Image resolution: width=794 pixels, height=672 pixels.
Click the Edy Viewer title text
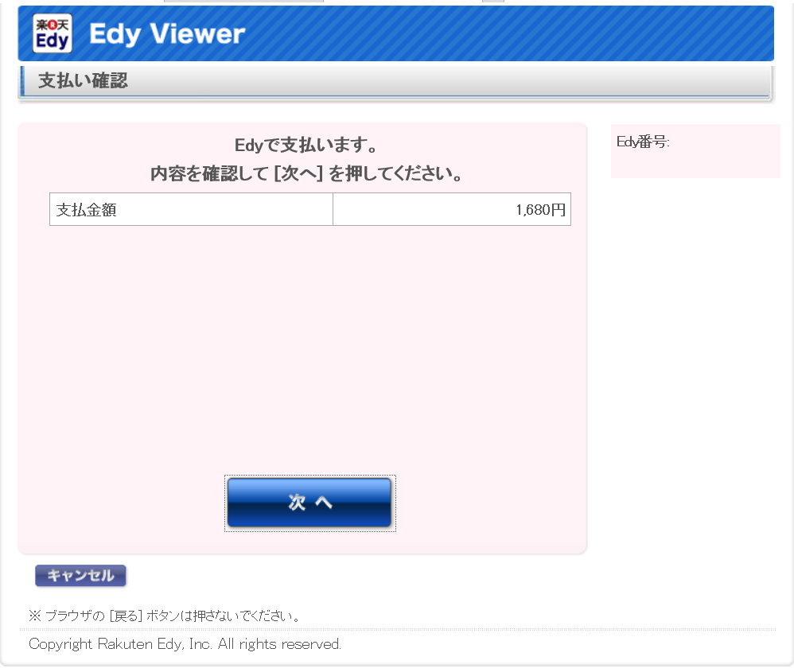click(x=167, y=34)
